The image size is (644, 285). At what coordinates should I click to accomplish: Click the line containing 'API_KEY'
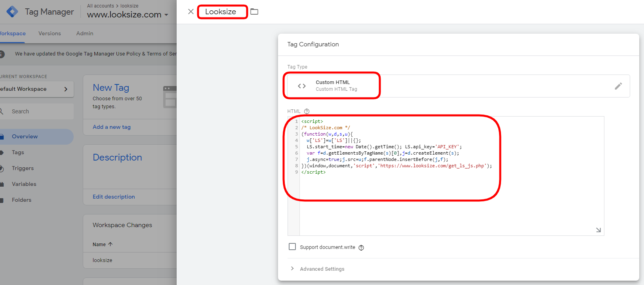(x=384, y=147)
